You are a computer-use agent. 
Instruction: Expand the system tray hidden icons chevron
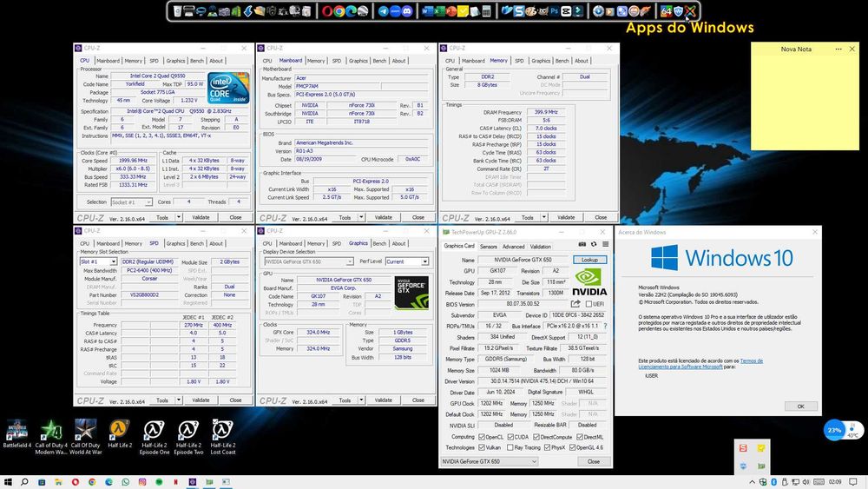click(x=753, y=482)
